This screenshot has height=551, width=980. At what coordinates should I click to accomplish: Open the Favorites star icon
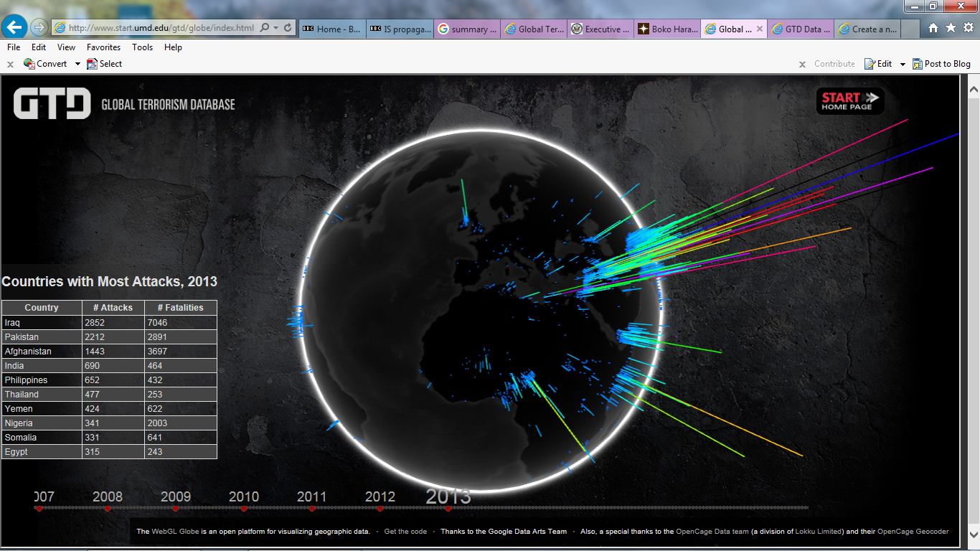952,27
